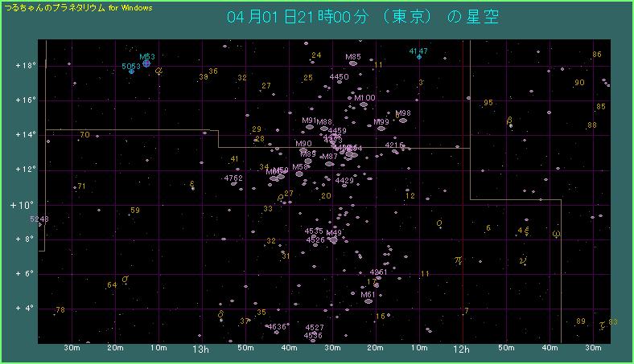The height and width of the screenshot is (364, 634).
Task: Click the 4147 cluster marker
Action: point(419,57)
